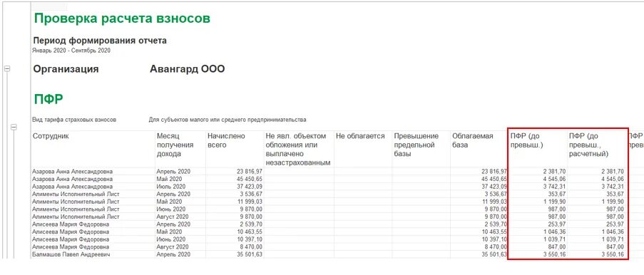Click tariff value 'Для субъектов малого или среднего предпринимательства'
Image resolution: width=644 pixels, height=275 pixels.
(228, 120)
